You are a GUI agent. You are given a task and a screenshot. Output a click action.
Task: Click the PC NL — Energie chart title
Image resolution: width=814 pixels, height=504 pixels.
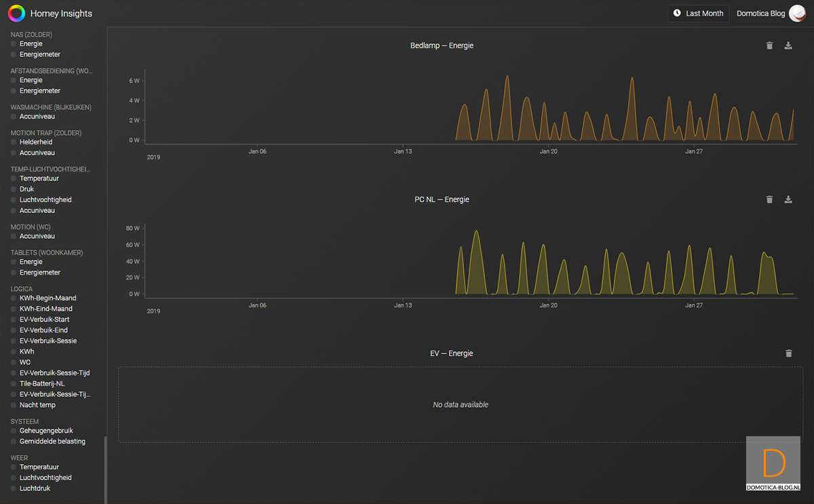[442, 199]
